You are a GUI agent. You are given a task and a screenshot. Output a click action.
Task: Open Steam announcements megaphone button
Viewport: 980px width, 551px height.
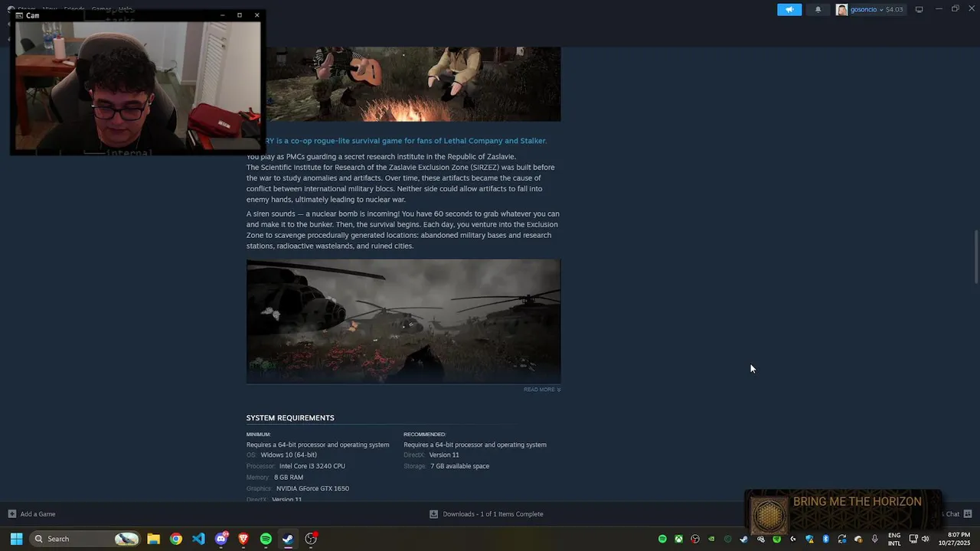click(789, 10)
